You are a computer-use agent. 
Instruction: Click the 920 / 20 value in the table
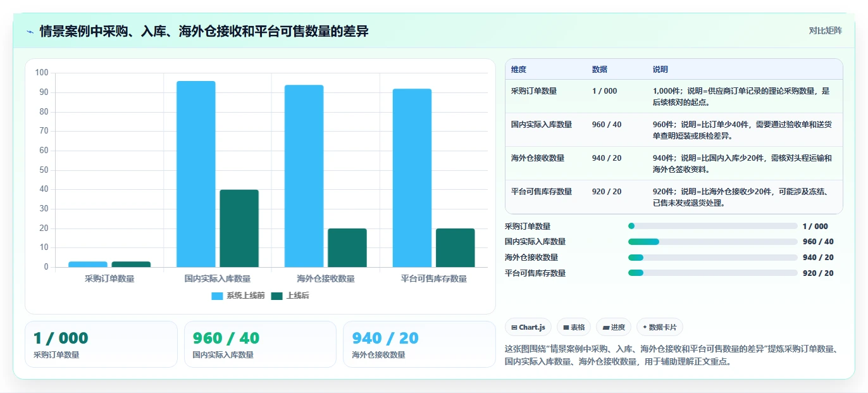[607, 192]
